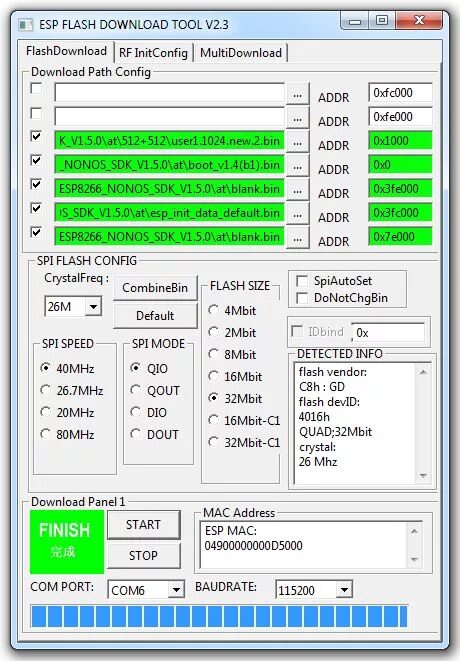Browse file for the 0x3fc000 row

298,214
